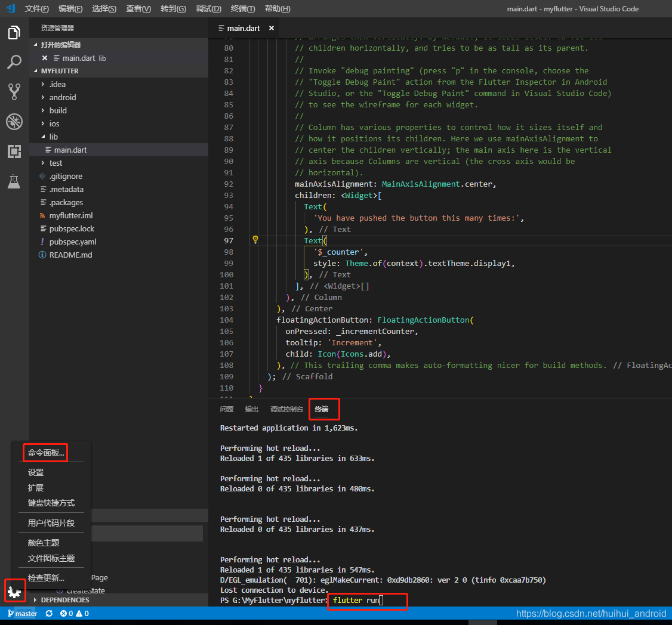
Task: Open the .gitignore file
Action: [119, 176]
